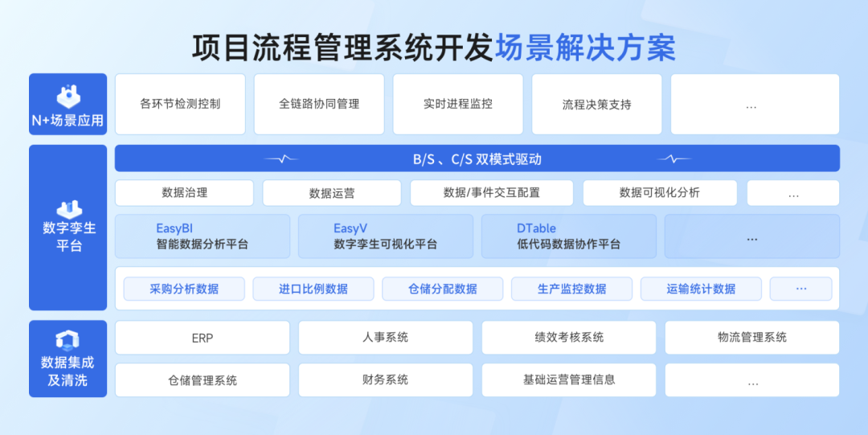Image resolution: width=868 pixels, height=435 pixels.
Task: Open the 流程决策支持 card
Action: point(596,105)
